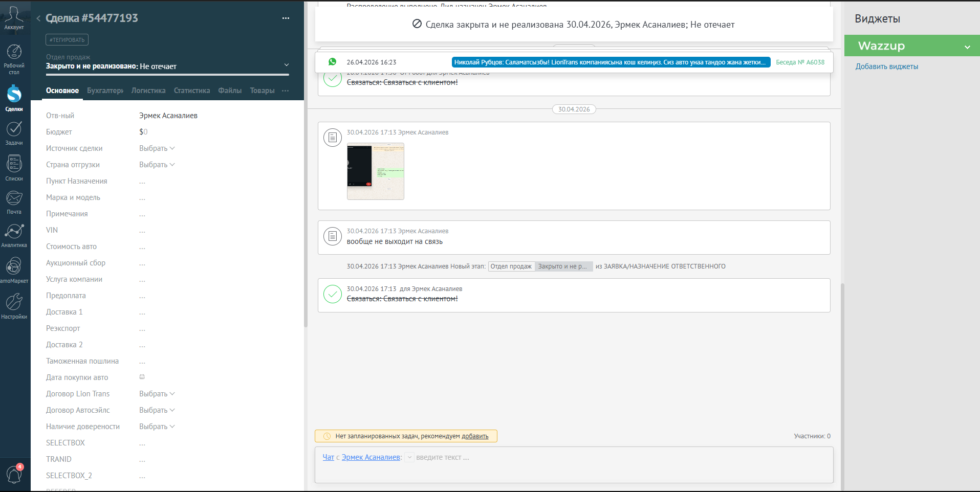The image size is (980, 492).
Task: Open Беседа № A6038 conversation link
Action: 800,62
